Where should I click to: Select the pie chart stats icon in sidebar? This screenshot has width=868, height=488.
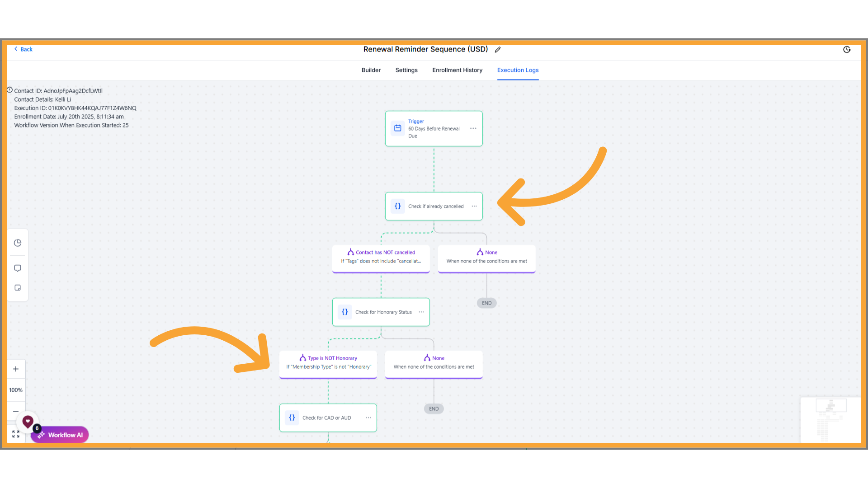coord(17,243)
